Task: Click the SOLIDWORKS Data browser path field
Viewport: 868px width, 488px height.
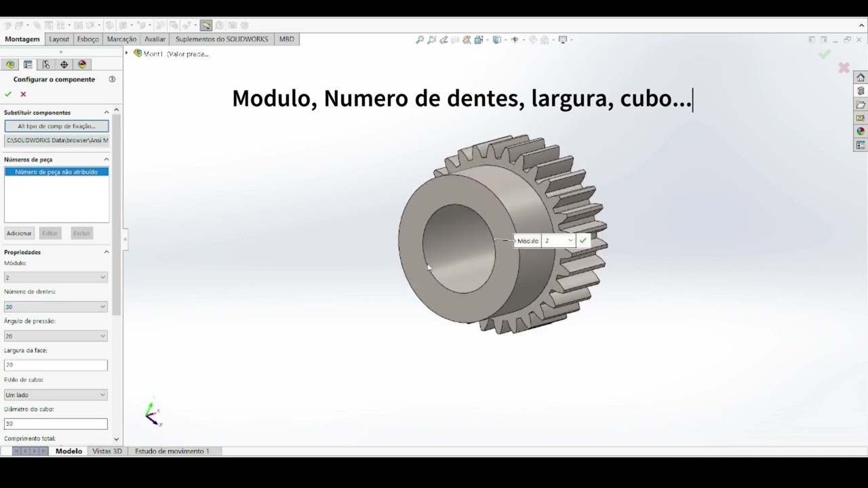Action: (56, 140)
